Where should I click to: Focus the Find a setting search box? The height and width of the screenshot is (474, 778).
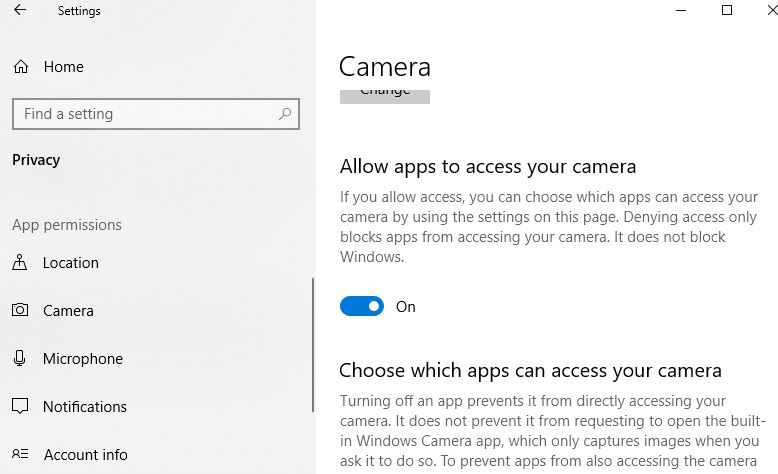[145, 114]
